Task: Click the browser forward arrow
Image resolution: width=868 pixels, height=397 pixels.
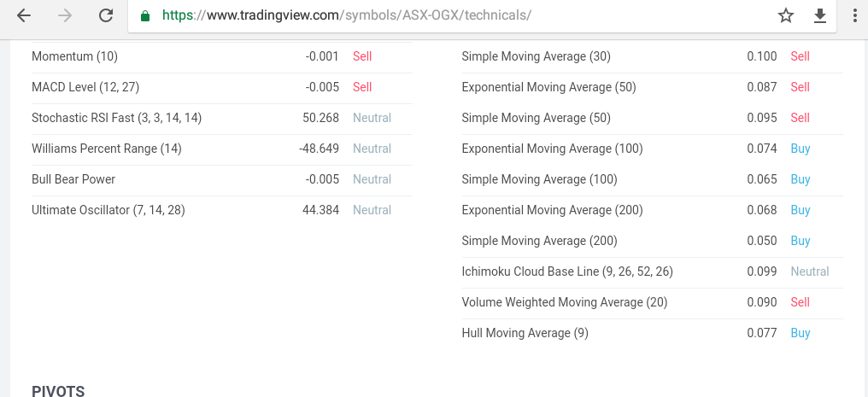Action: pyautogui.click(x=65, y=15)
